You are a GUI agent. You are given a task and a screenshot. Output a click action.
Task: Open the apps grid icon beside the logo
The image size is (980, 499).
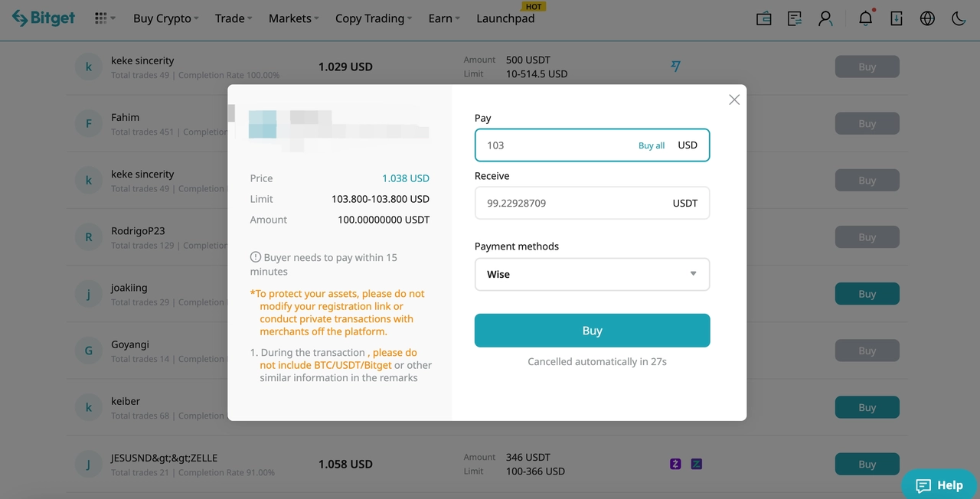[x=100, y=18]
